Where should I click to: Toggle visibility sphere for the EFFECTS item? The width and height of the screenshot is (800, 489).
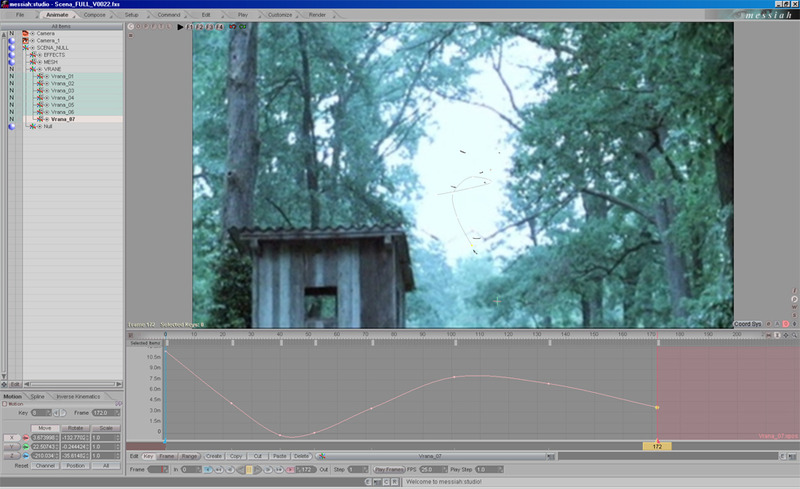tap(12, 55)
